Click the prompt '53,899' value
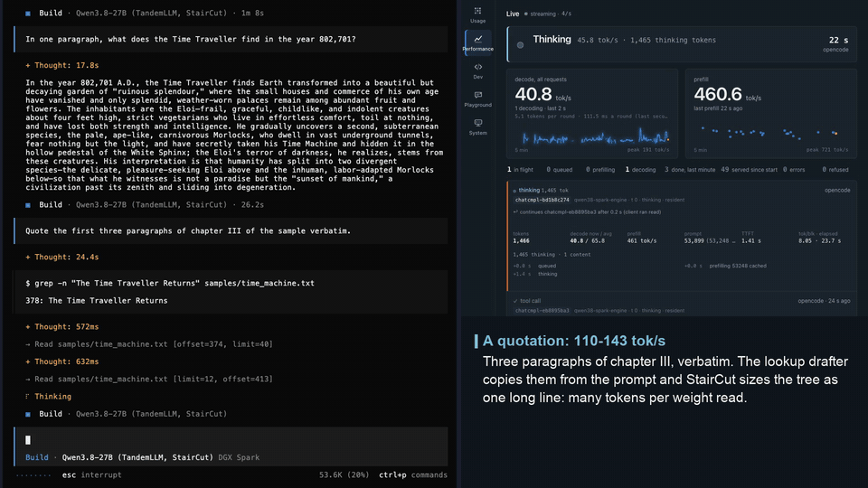 point(694,240)
